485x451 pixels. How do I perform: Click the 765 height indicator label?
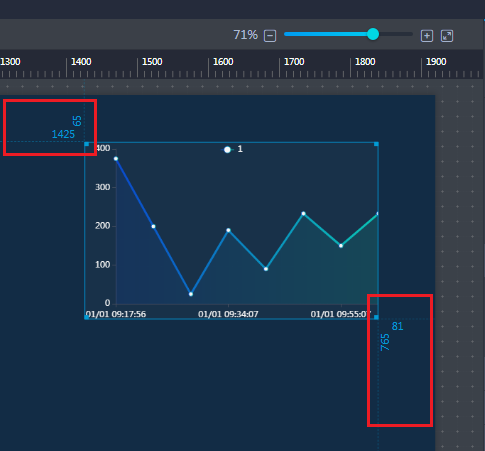coord(385,342)
